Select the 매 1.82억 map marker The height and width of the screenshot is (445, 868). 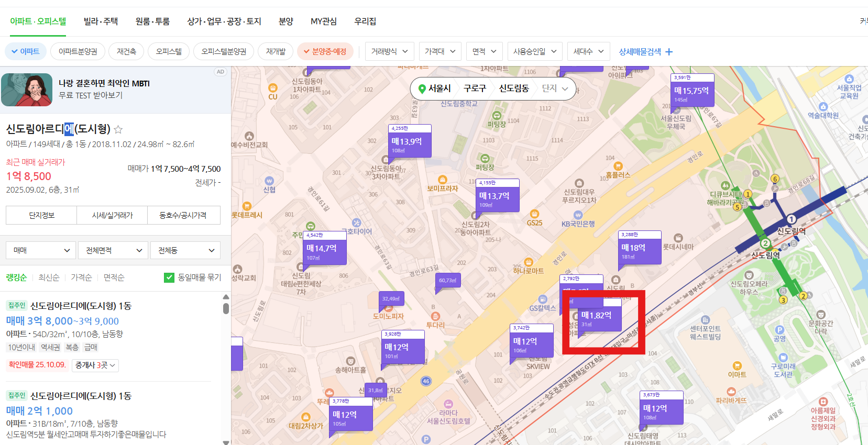coord(600,315)
